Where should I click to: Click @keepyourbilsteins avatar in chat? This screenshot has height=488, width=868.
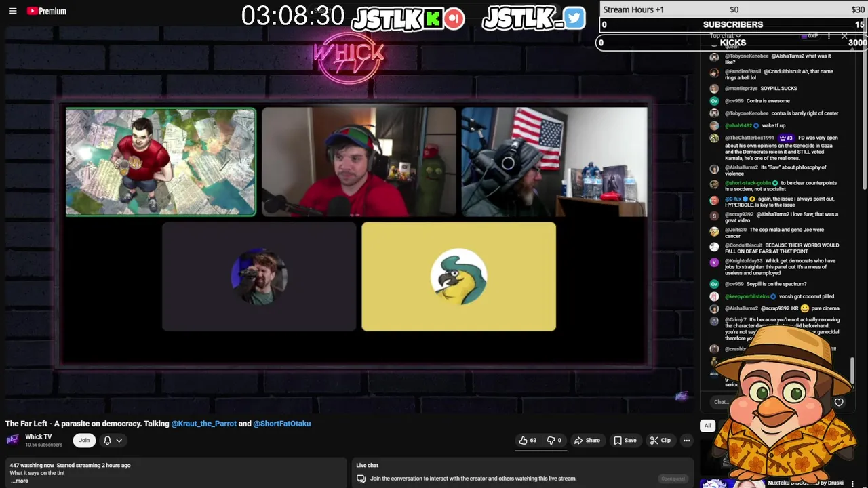click(714, 296)
